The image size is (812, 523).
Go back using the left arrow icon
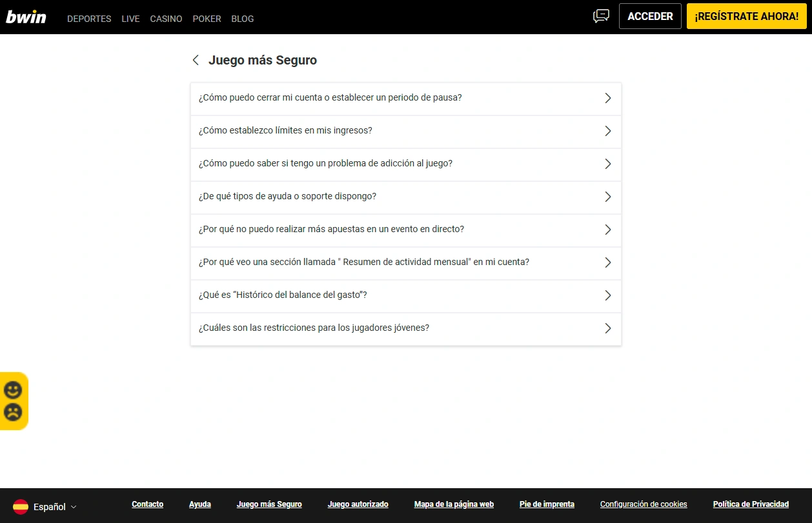tap(196, 60)
